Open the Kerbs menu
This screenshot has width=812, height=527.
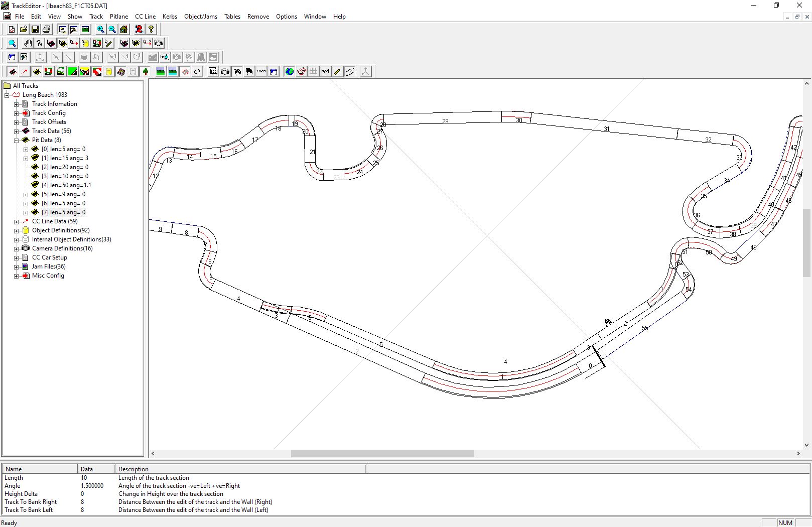[170, 17]
